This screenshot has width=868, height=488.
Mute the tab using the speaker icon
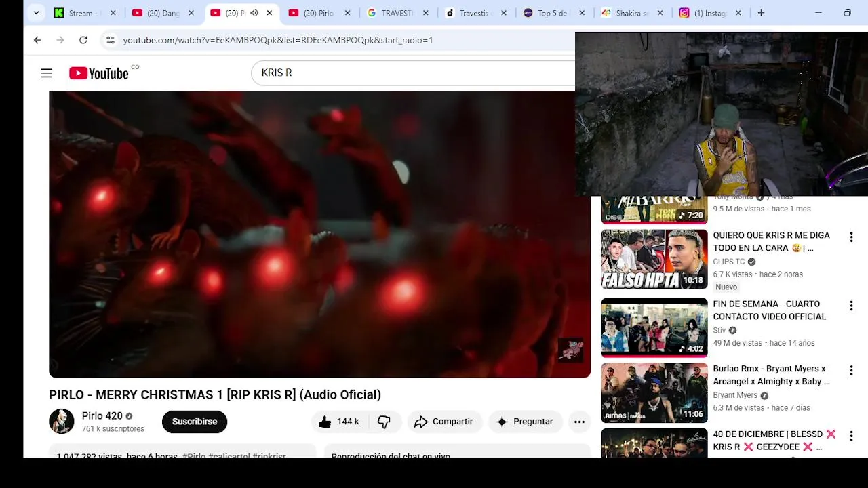coord(254,13)
